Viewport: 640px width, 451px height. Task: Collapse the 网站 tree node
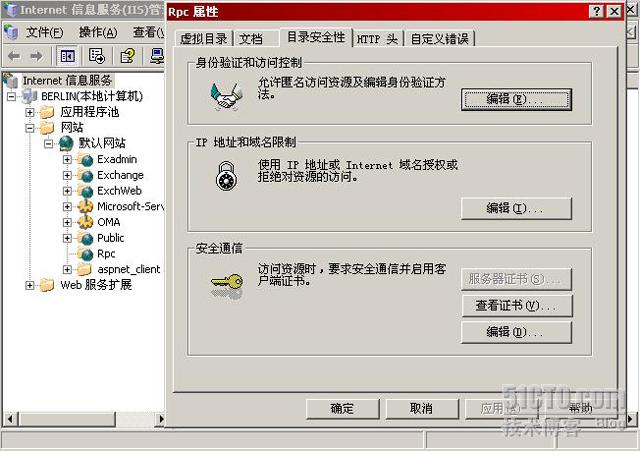coord(30,128)
